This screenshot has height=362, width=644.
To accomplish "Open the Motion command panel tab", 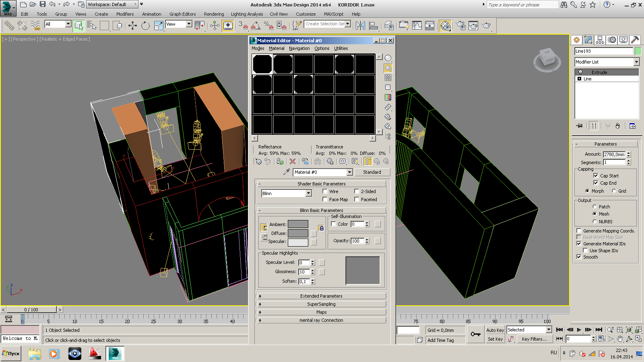I will 612,40.
